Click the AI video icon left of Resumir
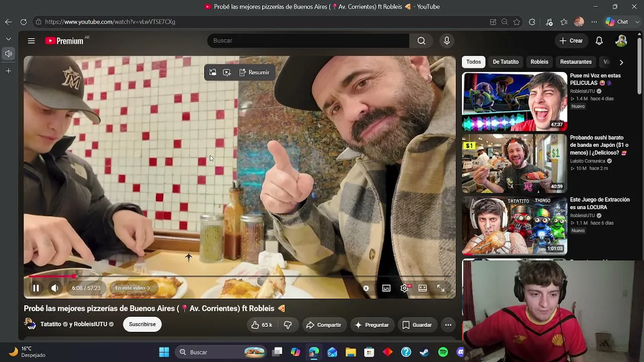This screenshot has height=362, width=644. [x=227, y=72]
